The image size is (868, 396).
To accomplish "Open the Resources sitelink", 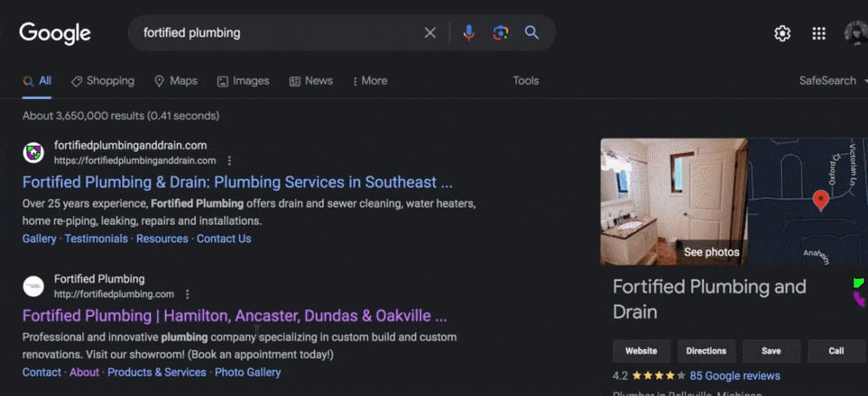I will click(x=162, y=239).
